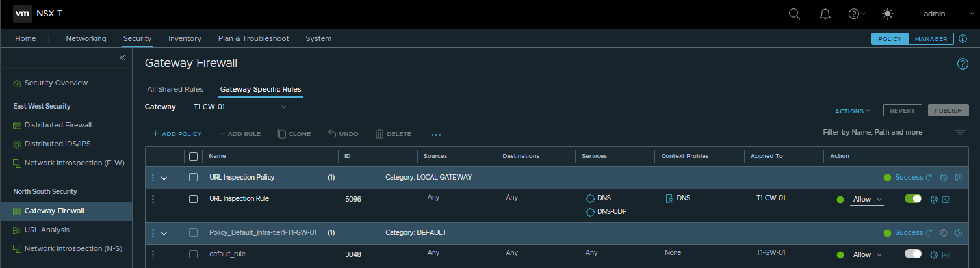Open URL Inspection Rule three-dot row menu
This screenshot has height=268, width=980.
point(153,199)
